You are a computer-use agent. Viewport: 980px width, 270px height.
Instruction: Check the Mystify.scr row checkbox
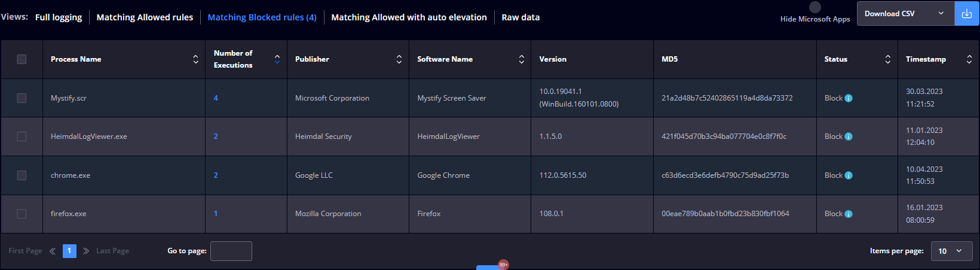22,98
